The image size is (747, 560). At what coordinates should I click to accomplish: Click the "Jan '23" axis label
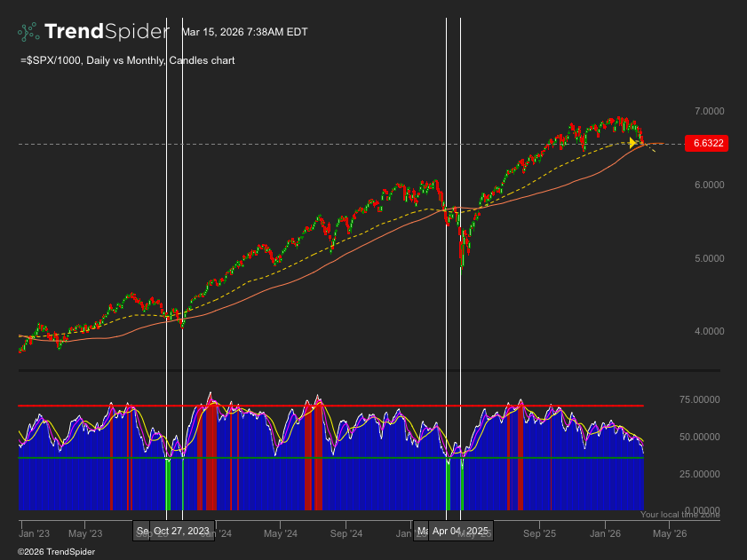click(x=33, y=533)
